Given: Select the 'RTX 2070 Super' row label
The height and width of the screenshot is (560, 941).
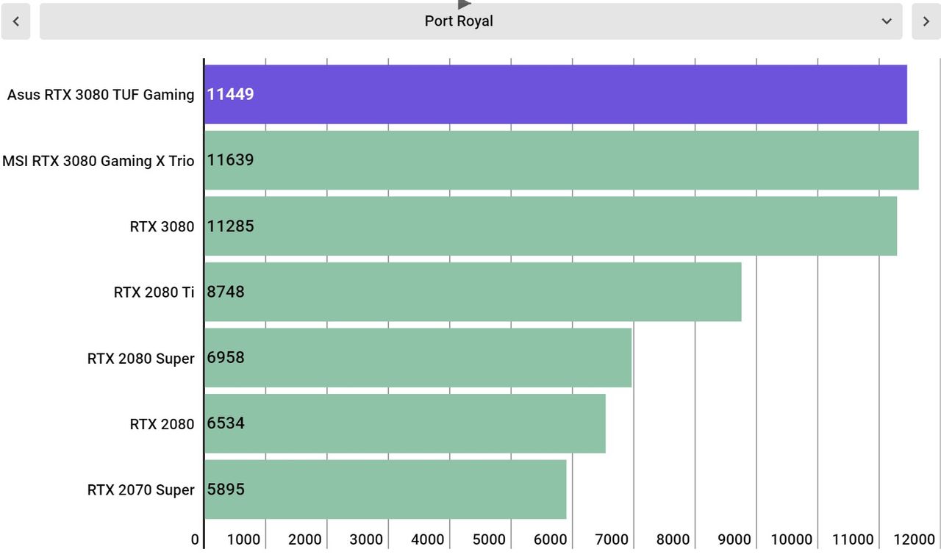Looking at the screenshot, I should coord(141,490).
